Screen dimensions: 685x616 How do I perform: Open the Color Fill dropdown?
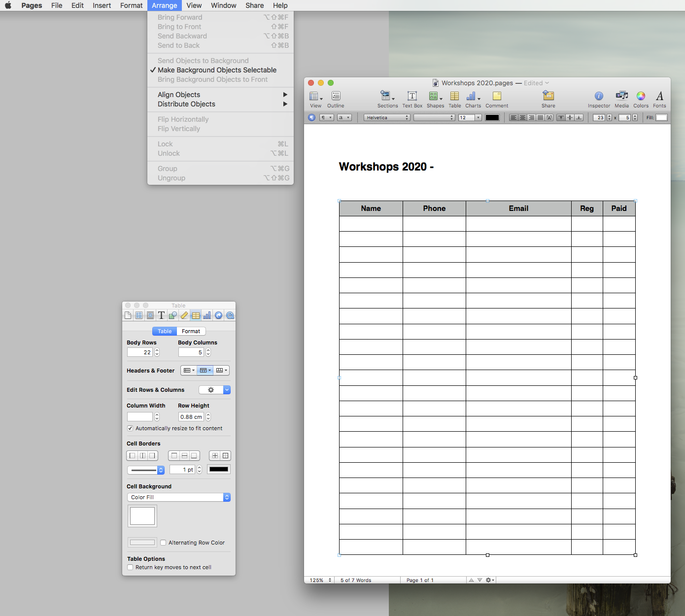tap(178, 497)
